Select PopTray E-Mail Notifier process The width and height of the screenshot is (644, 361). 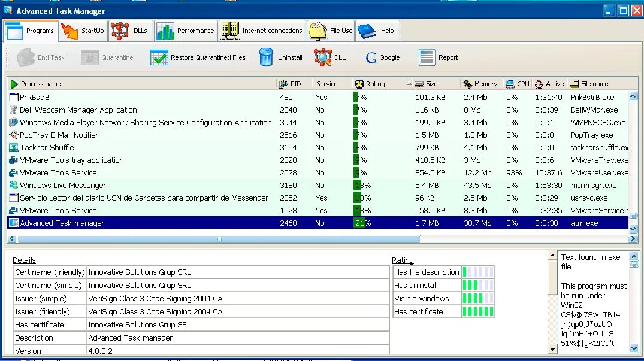318,135
